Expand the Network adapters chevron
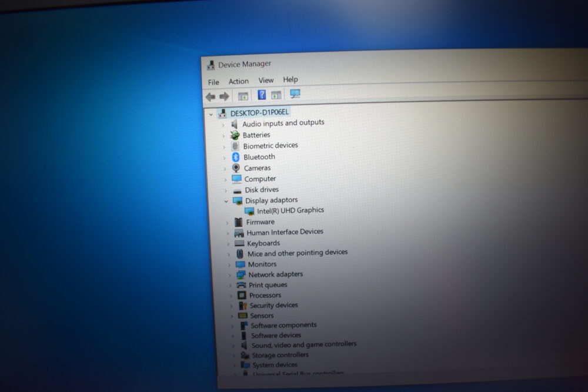Image resolution: width=588 pixels, height=392 pixels. 230,276
